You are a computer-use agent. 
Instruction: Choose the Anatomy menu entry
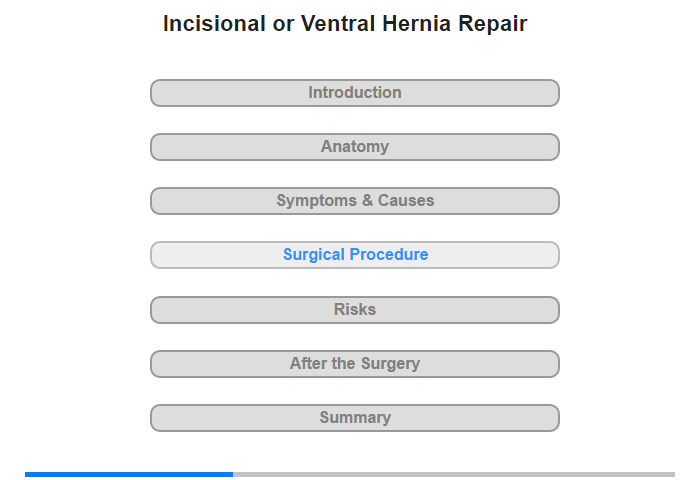pyautogui.click(x=354, y=147)
